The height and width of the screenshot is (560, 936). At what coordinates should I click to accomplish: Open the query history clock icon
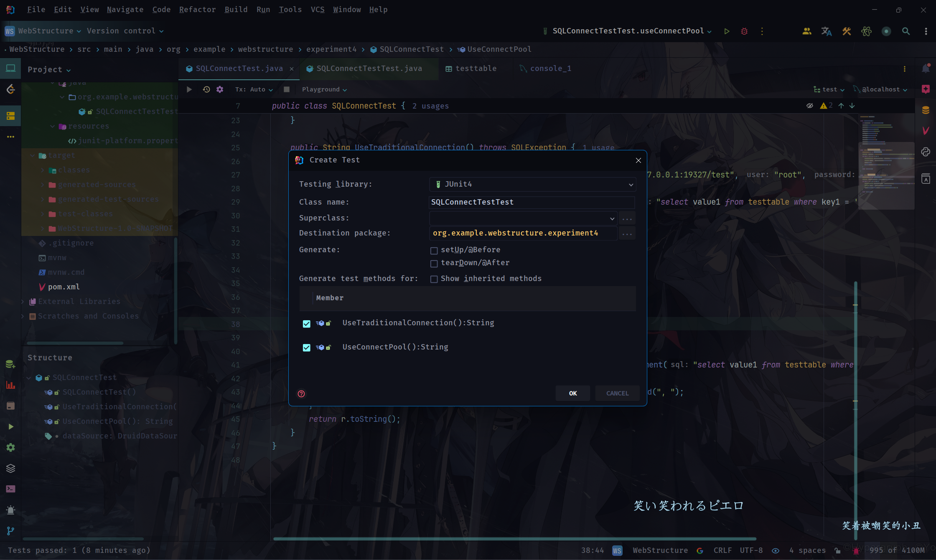pyautogui.click(x=206, y=89)
